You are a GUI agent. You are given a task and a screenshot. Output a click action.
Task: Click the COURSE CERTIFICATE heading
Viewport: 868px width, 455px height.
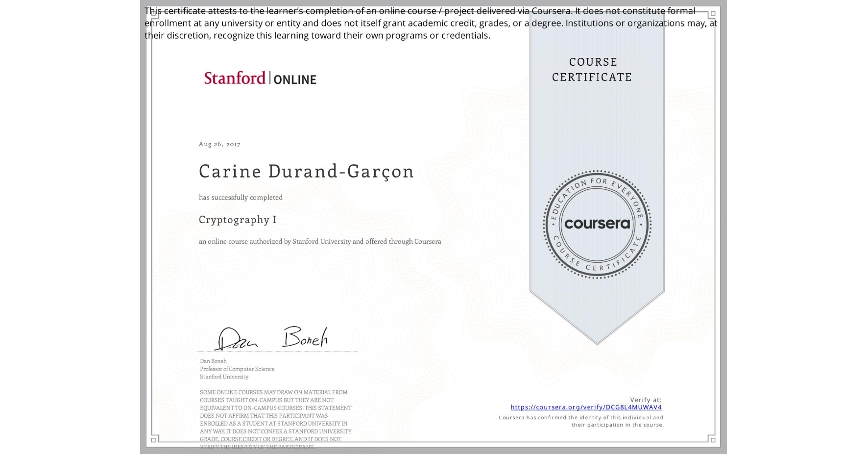click(x=592, y=69)
